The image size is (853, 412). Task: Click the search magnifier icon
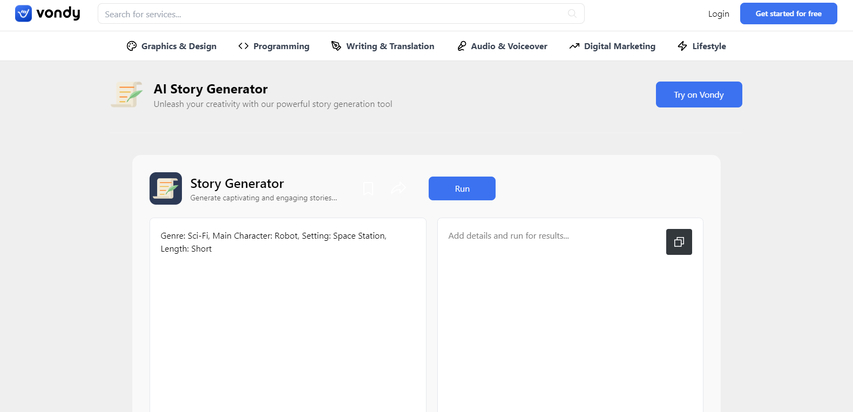point(572,14)
